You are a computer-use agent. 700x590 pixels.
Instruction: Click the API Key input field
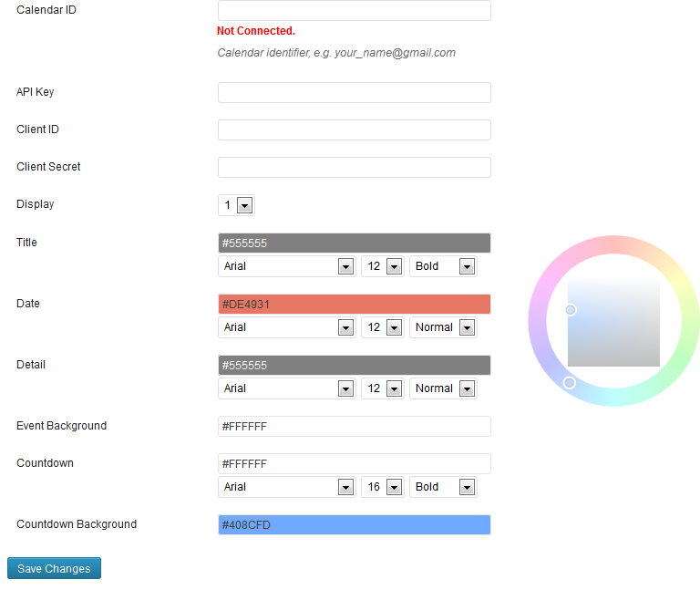click(x=354, y=92)
